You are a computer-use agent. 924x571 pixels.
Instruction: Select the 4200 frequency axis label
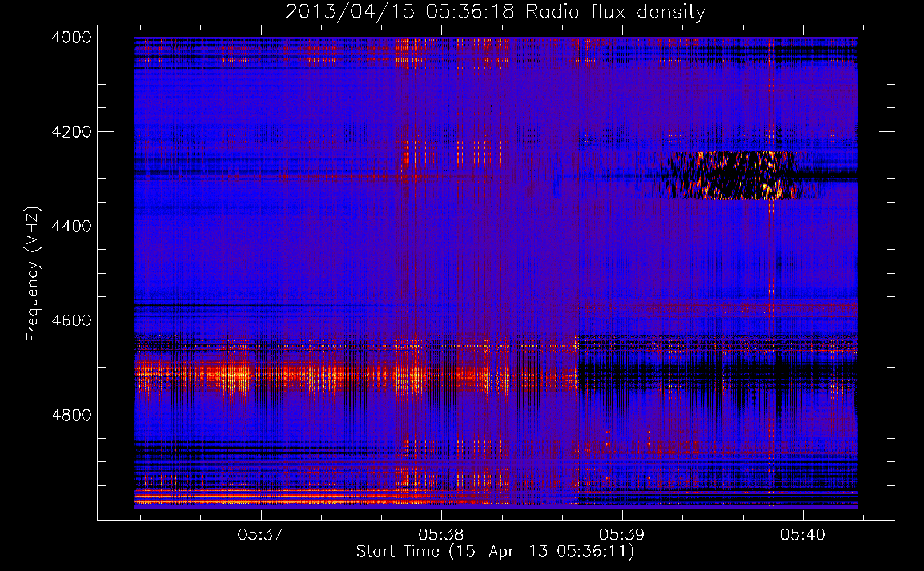click(71, 132)
